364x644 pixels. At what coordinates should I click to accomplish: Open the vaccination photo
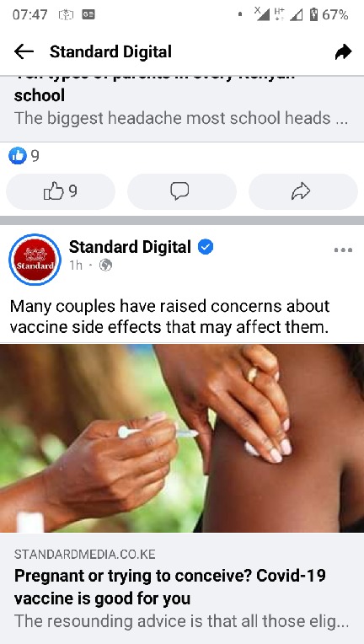tap(182, 438)
